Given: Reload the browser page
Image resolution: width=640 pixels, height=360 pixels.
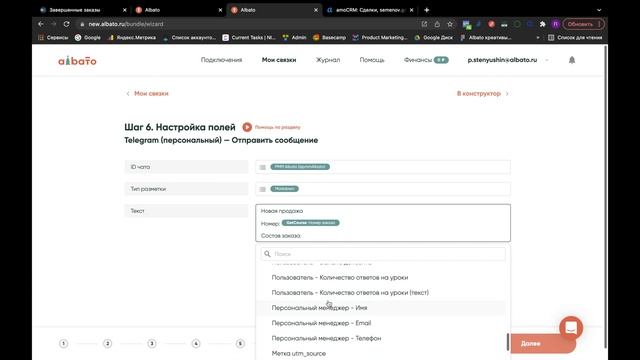Looking at the screenshot, I should tap(67, 24).
